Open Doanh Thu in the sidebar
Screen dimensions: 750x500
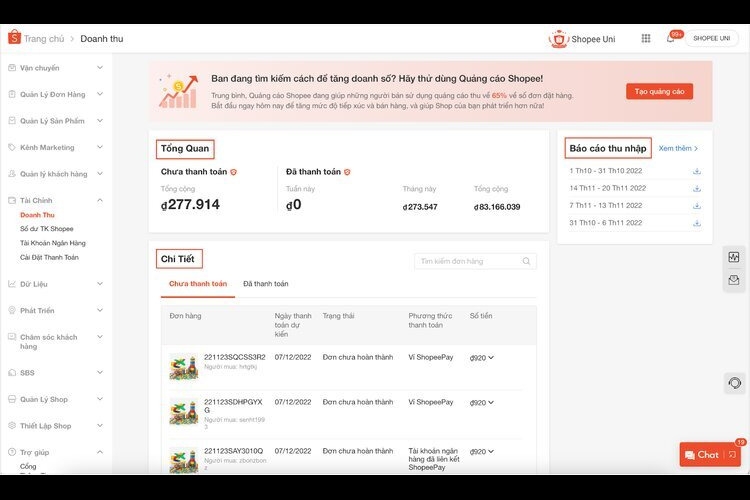point(37,215)
